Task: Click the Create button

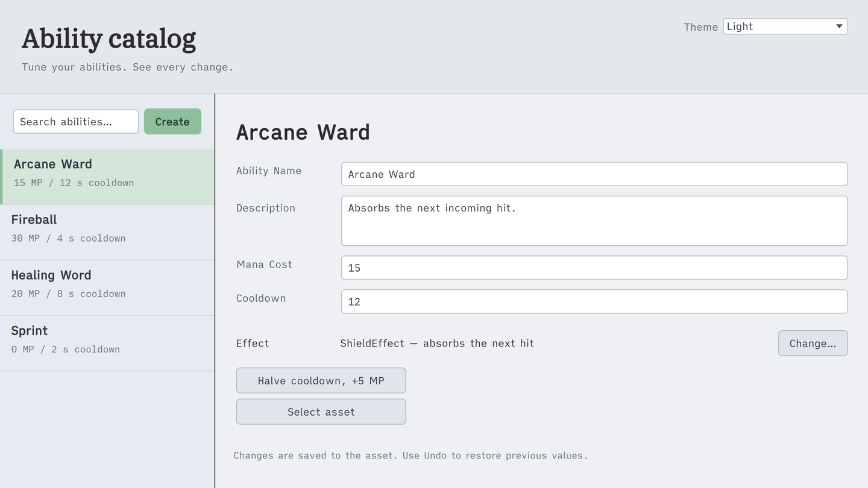Action: (172, 122)
